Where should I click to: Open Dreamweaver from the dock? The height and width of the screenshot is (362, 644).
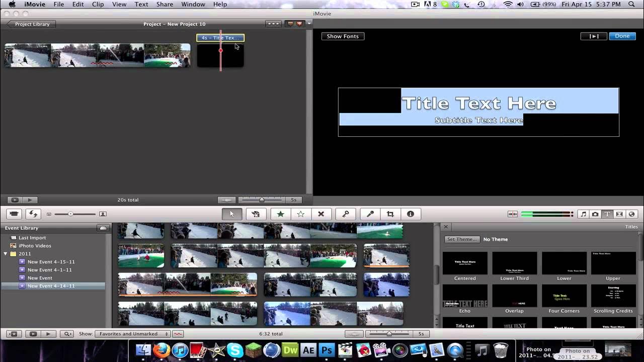291,350
